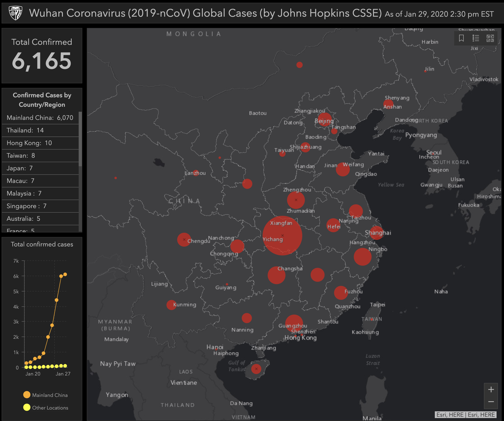Click the red circle near Tangshan

334,131
